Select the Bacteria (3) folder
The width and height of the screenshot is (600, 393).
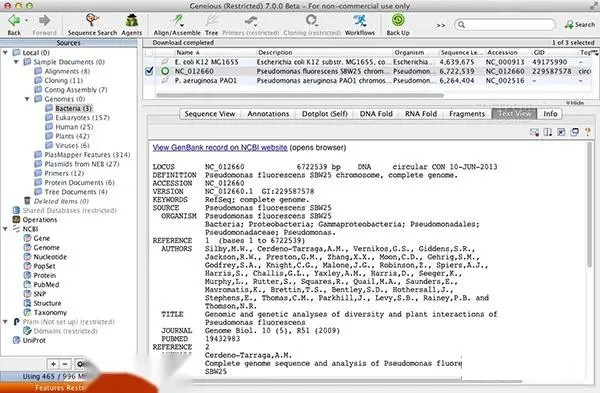[x=68, y=108]
